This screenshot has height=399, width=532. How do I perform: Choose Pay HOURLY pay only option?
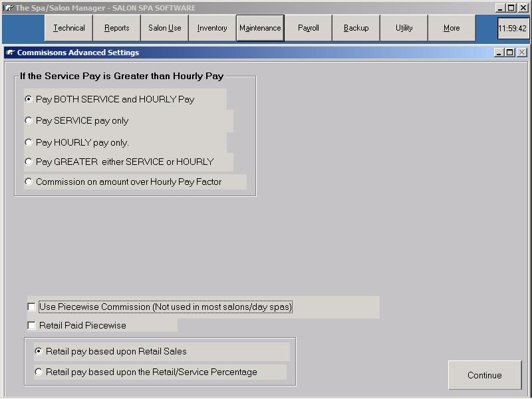[29, 142]
